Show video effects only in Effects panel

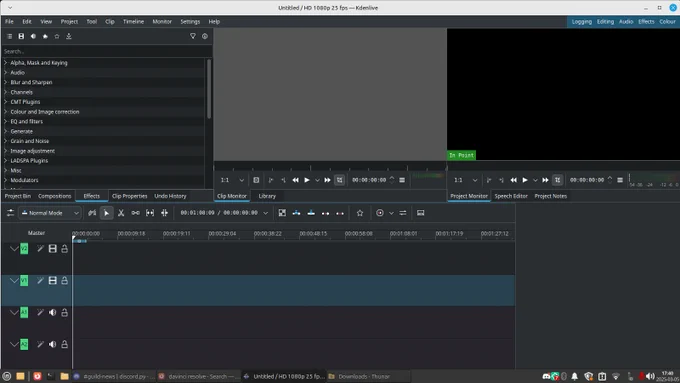[x=21, y=36]
